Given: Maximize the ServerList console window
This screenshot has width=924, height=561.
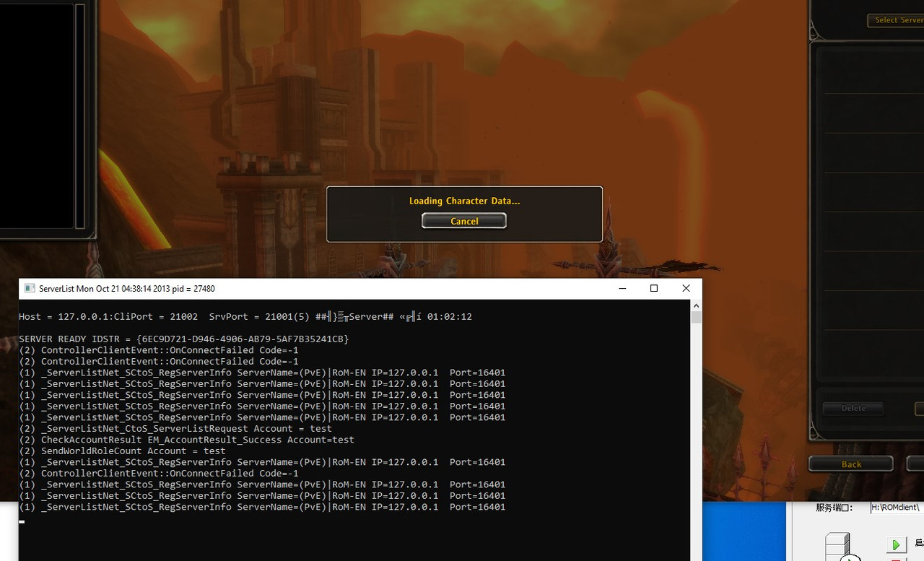Looking at the screenshot, I should [x=654, y=288].
